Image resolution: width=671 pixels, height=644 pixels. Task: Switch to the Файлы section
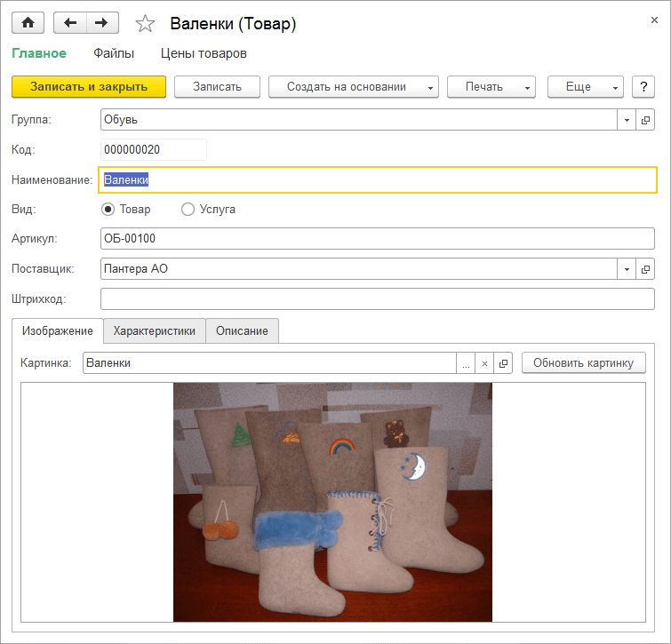(114, 53)
